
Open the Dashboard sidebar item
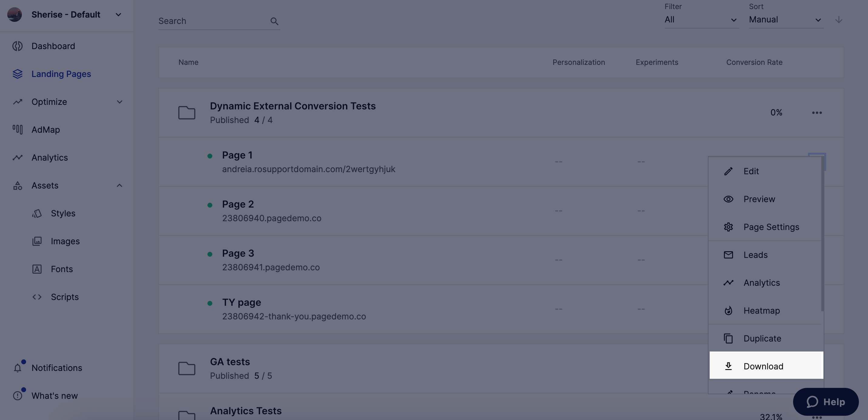point(53,46)
